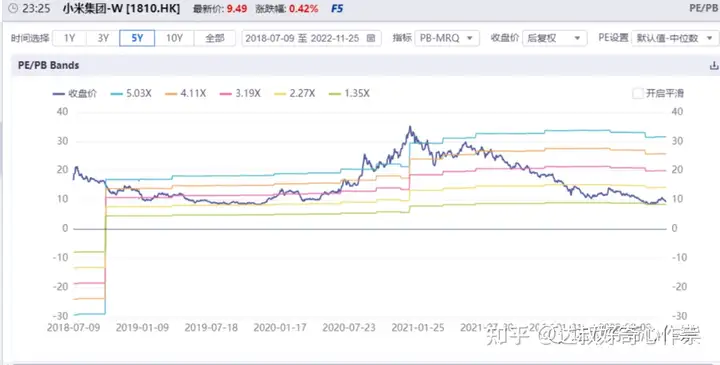Screen dimensions: 720x365
Task: Toggle the 收盘价 legend series
Action: 75,93
